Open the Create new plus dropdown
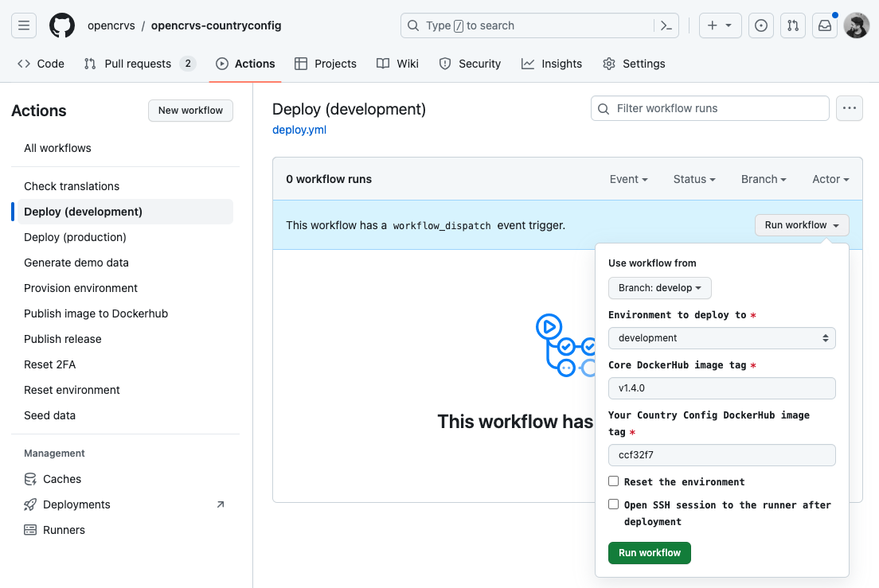This screenshot has width=879, height=588. coord(720,25)
